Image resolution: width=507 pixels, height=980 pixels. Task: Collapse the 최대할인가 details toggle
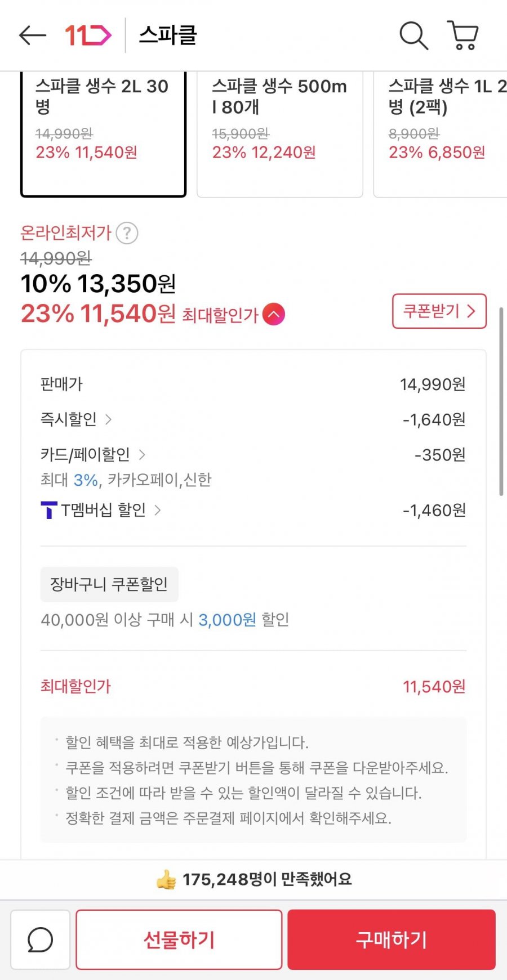(x=274, y=314)
